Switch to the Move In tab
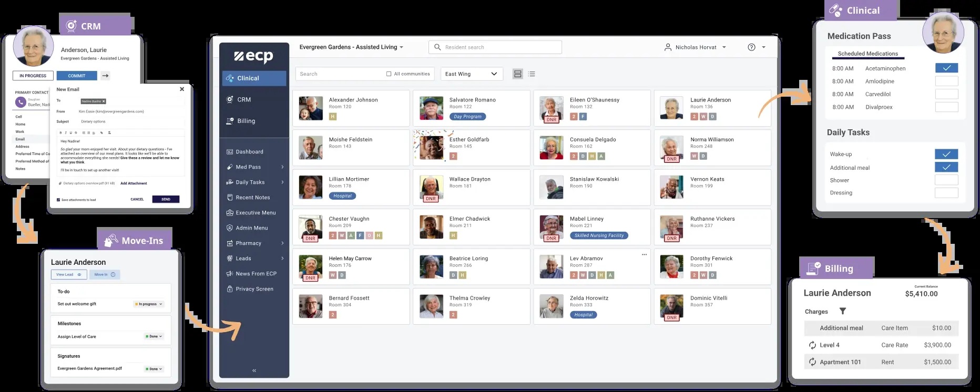Image resolution: width=980 pixels, height=392 pixels. [105, 274]
